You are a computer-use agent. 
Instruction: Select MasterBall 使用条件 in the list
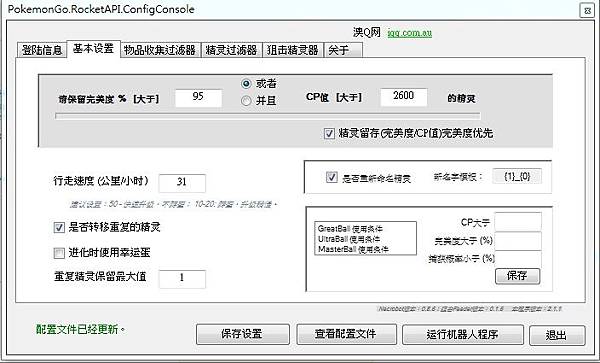[x=353, y=249]
